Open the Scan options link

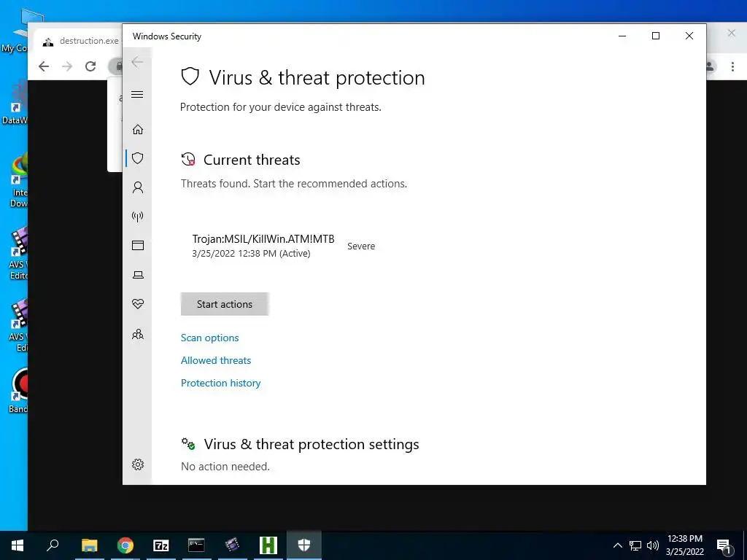(209, 338)
